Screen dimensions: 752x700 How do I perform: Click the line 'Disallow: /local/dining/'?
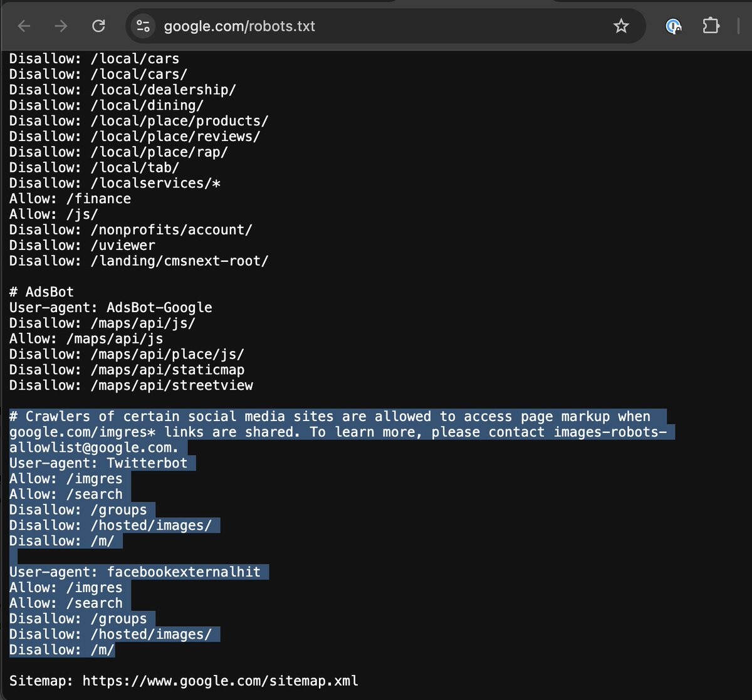coord(107,105)
